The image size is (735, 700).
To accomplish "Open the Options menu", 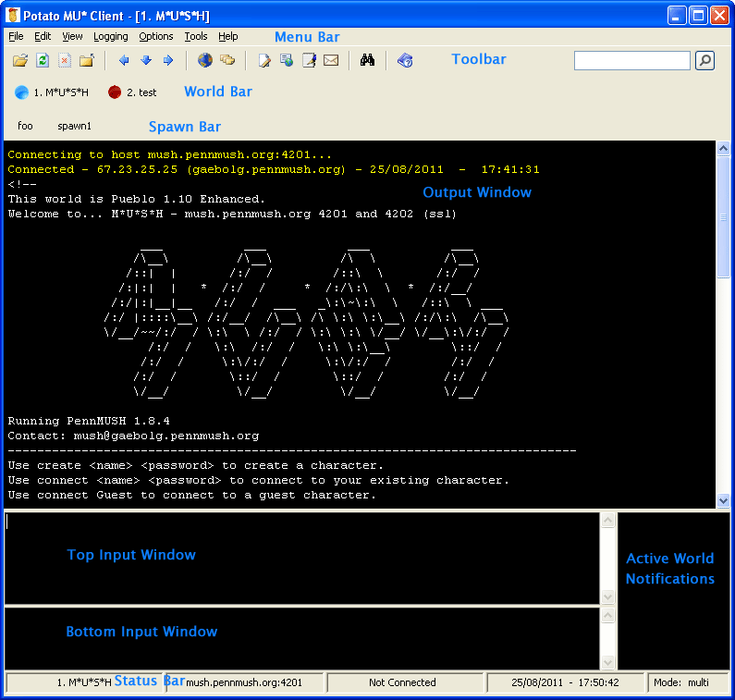I will (x=156, y=36).
